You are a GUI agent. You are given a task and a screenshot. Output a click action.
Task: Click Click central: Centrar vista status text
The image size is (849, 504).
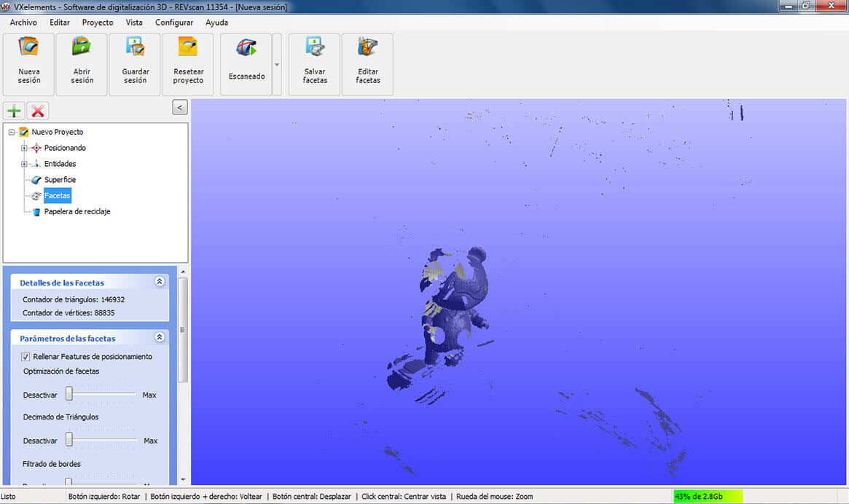tap(404, 497)
